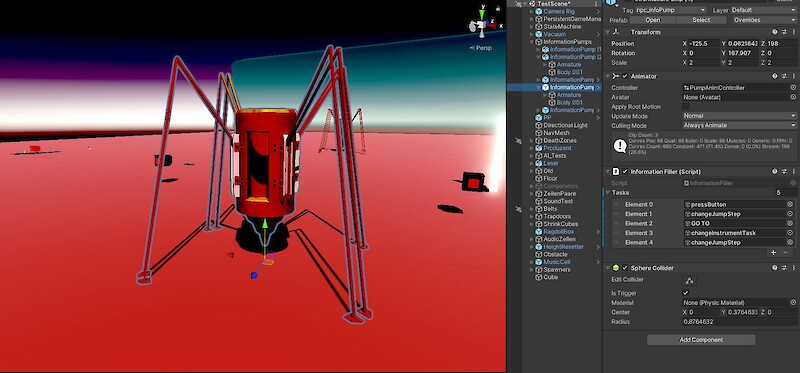Select Body.001 under highlighted InformationPump
The image size is (800, 373).
pos(569,103)
